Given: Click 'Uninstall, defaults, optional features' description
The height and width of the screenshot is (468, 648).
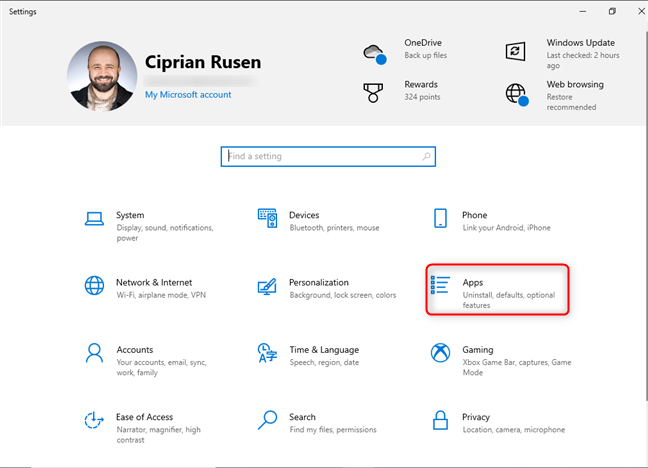Looking at the screenshot, I should point(508,300).
